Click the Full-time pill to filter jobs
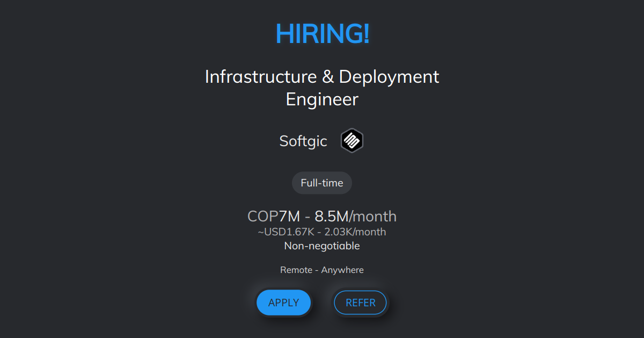The height and width of the screenshot is (338, 644). (x=321, y=183)
